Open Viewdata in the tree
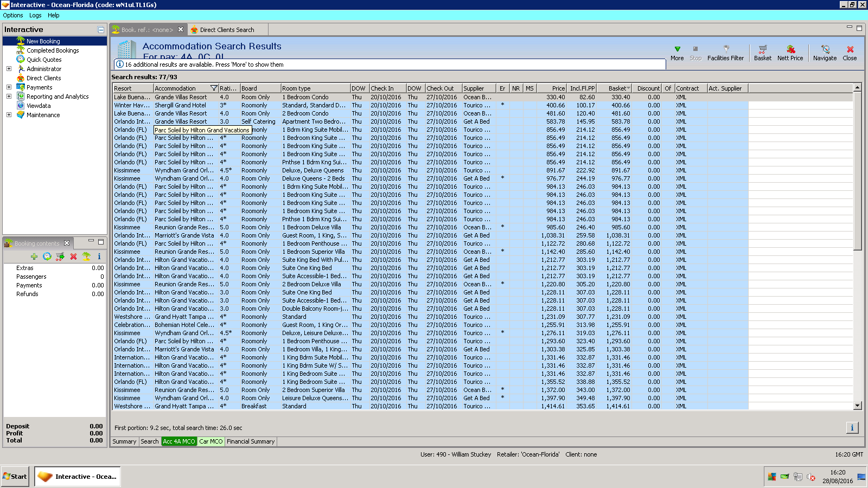 pos(39,106)
